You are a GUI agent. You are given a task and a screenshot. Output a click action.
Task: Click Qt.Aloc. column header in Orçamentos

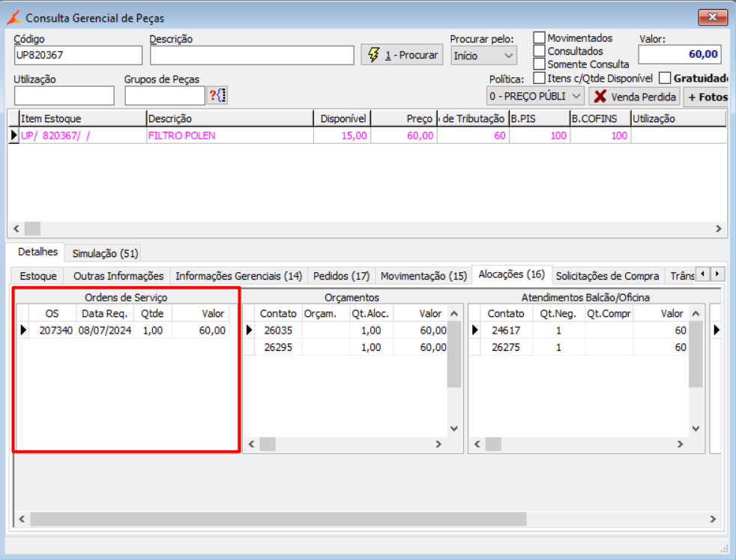(372, 313)
